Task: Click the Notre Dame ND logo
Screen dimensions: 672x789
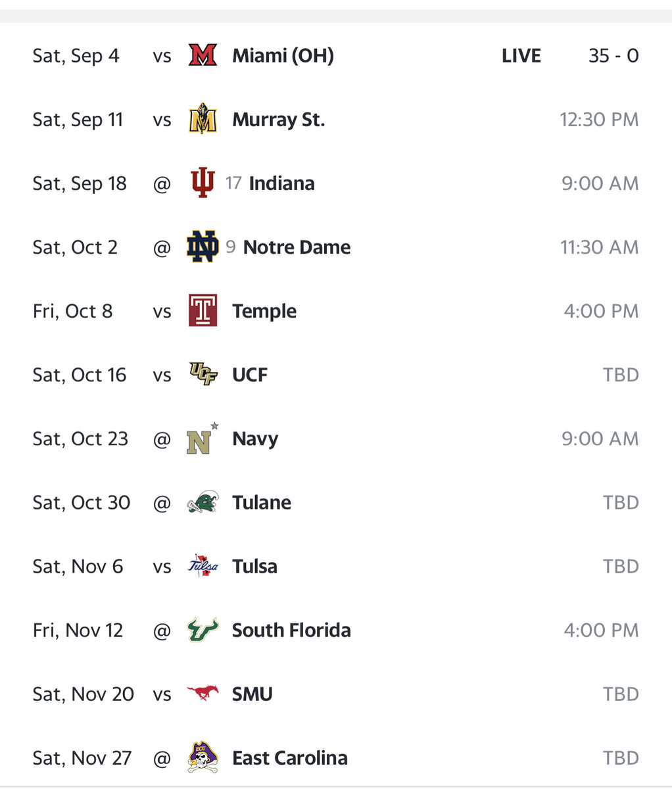Action: [x=203, y=247]
